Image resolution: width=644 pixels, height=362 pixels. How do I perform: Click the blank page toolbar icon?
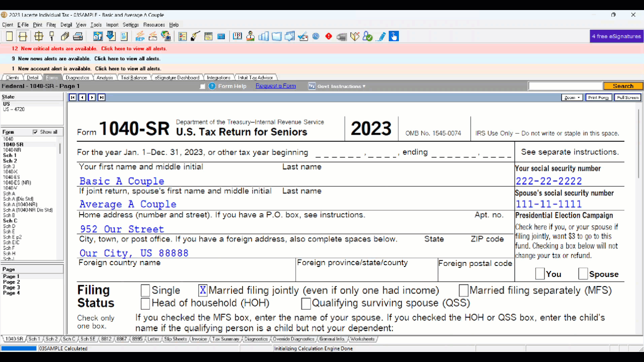click(10, 36)
